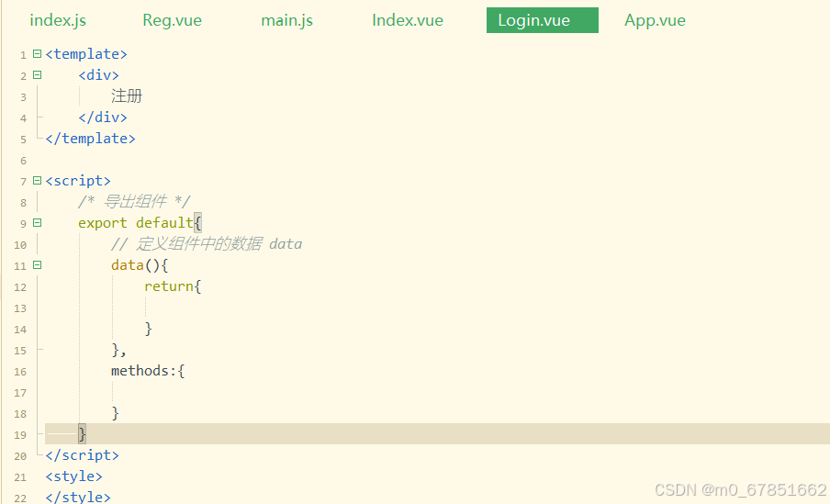The height and width of the screenshot is (504, 830).
Task: Select the main.js tab
Action: click(x=286, y=20)
